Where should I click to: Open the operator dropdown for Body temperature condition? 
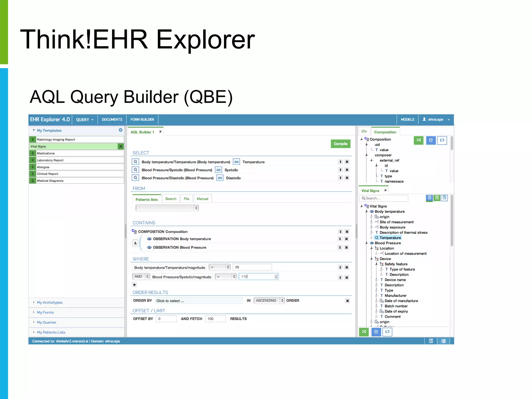point(220,267)
